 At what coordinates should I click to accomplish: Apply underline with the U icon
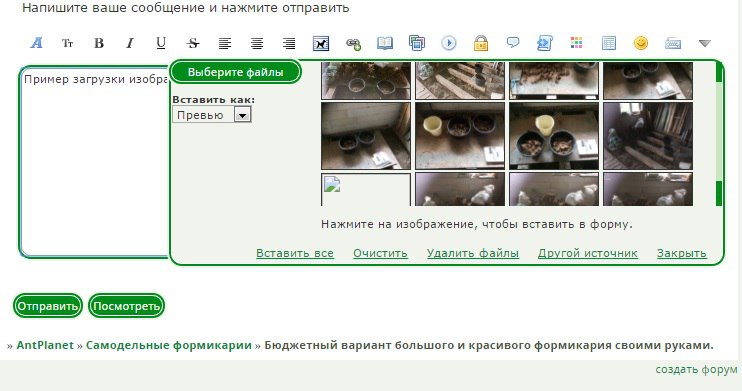point(161,44)
